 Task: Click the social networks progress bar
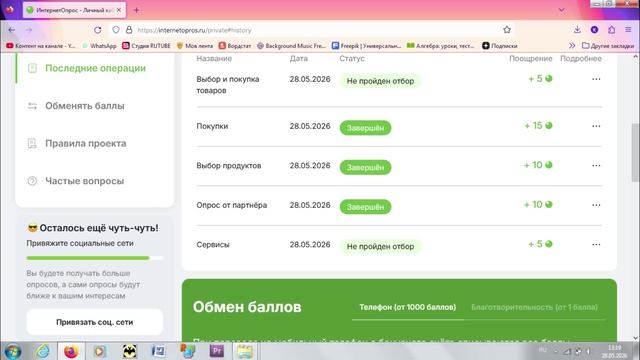[x=95, y=258]
